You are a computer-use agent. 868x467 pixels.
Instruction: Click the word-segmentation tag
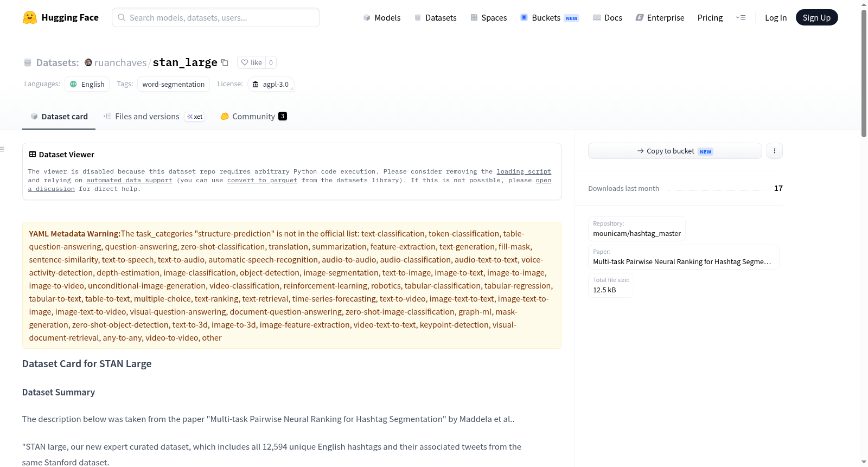pos(174,84)
